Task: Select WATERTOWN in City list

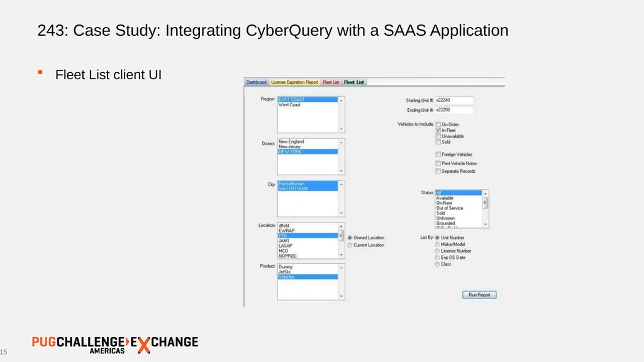Action: pyautogui.click(x=308, y=189)
